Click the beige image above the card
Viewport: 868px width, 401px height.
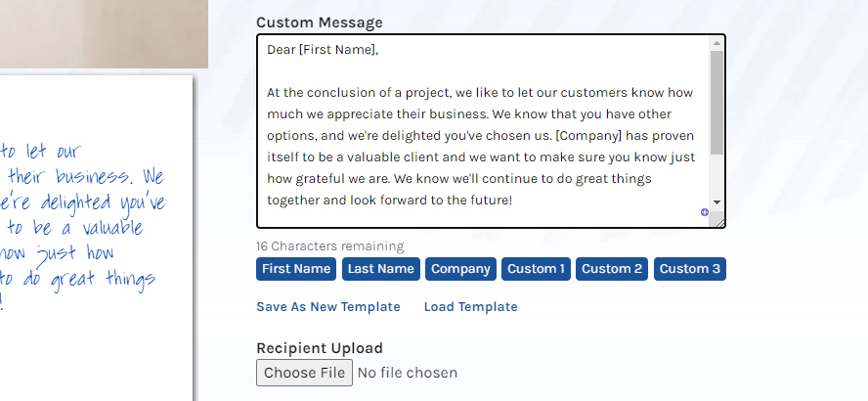pyautogui.click(x=104, y=34)
